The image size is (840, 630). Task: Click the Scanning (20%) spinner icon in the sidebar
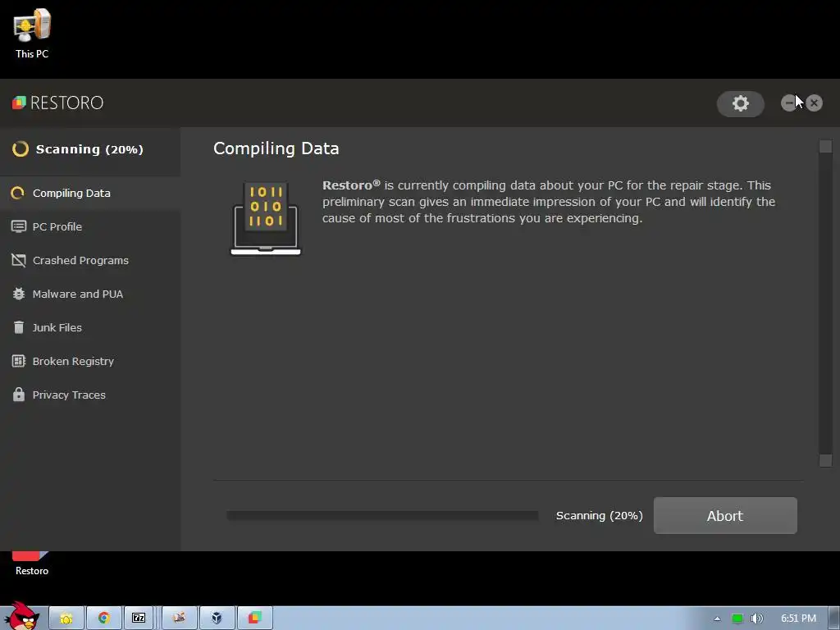coord(21,149)
